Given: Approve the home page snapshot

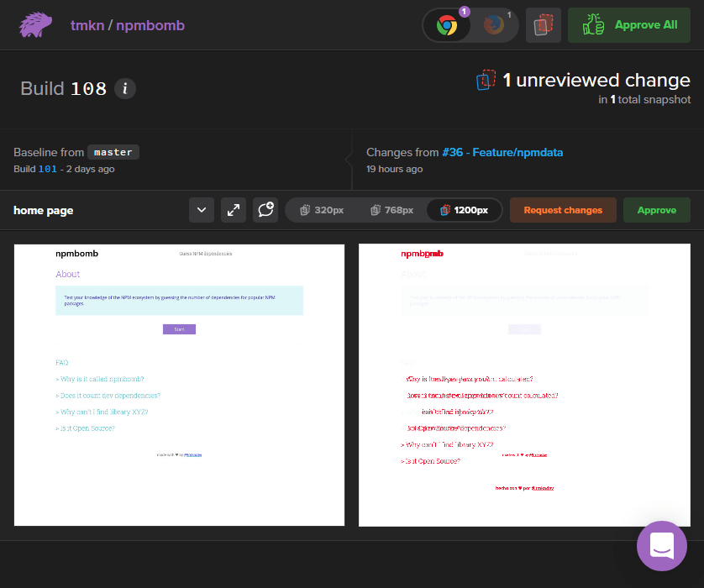Looking at the screenshot, I should click(x=657, y=210).
